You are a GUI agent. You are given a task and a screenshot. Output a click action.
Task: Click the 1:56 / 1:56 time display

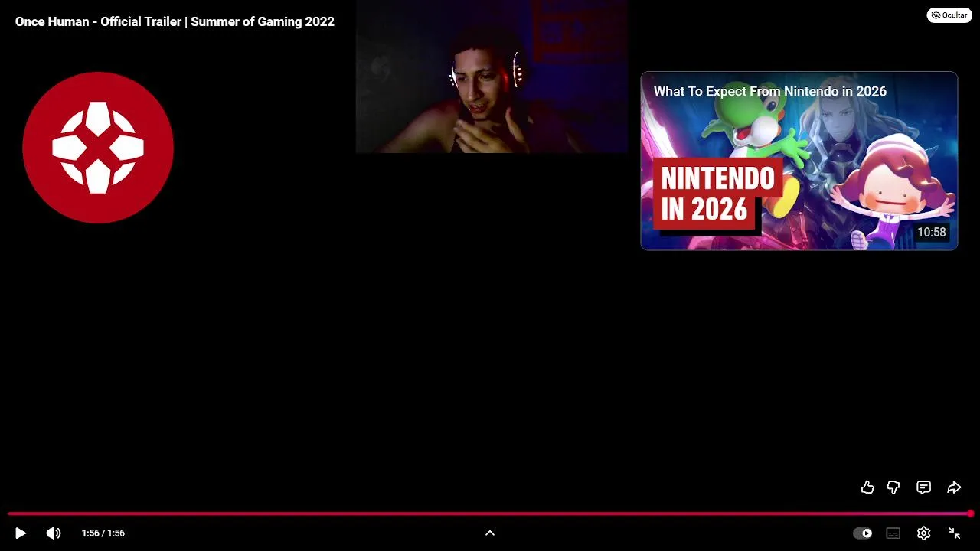(103, 533)
